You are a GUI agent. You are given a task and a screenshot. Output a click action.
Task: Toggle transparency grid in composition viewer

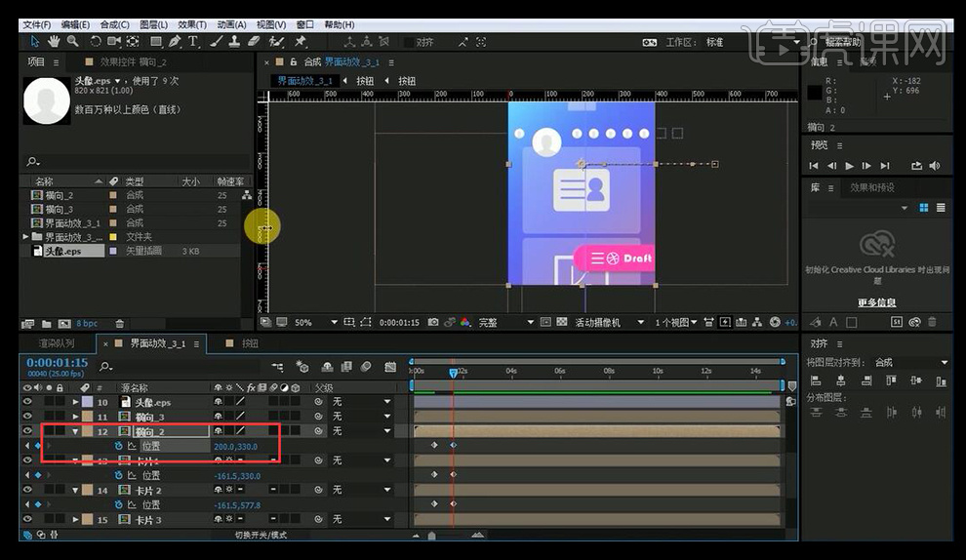coord(562,322)
